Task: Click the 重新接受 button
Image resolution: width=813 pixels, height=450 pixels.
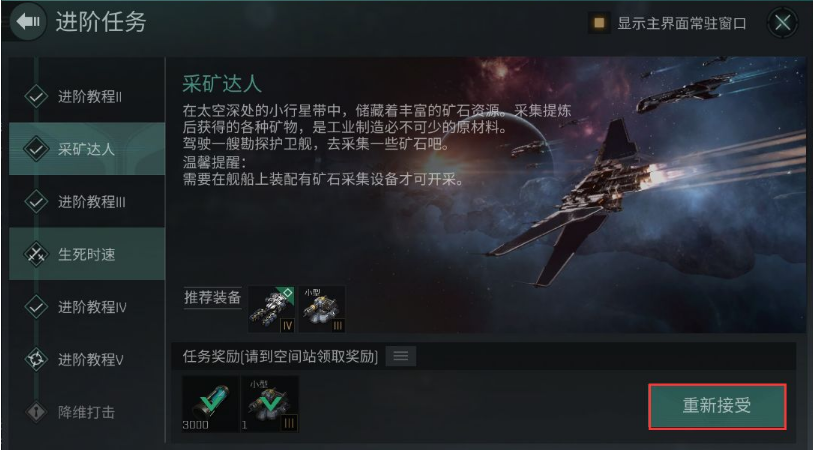Action: tap(718, 406)
